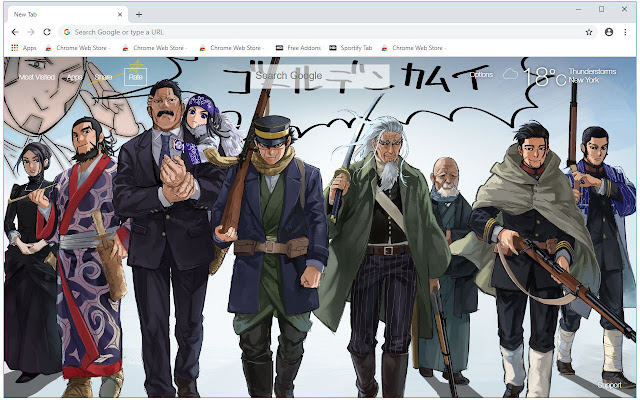Click the forward navigation arrow

pyautogui.click(x=31, y=32)
